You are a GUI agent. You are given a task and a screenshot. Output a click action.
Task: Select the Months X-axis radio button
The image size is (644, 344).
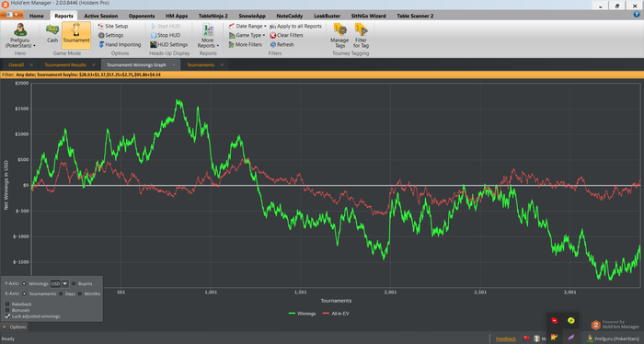(80, 293)
